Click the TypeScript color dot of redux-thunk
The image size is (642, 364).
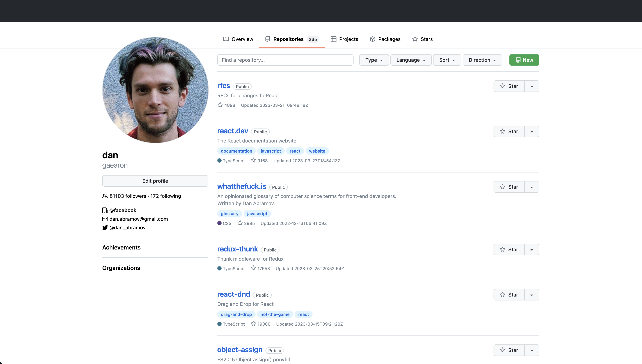(x=219, y=269)
